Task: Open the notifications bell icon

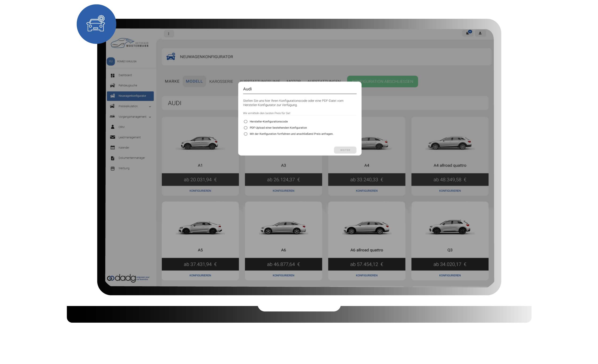Action: pyautogui.click(x=468, y=33)
